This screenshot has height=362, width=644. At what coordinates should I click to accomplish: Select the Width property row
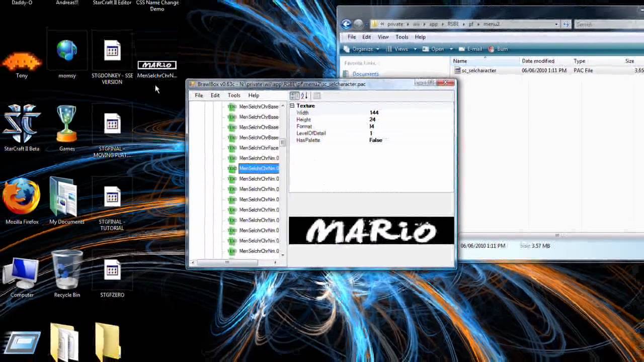click(x=371, y=113)
